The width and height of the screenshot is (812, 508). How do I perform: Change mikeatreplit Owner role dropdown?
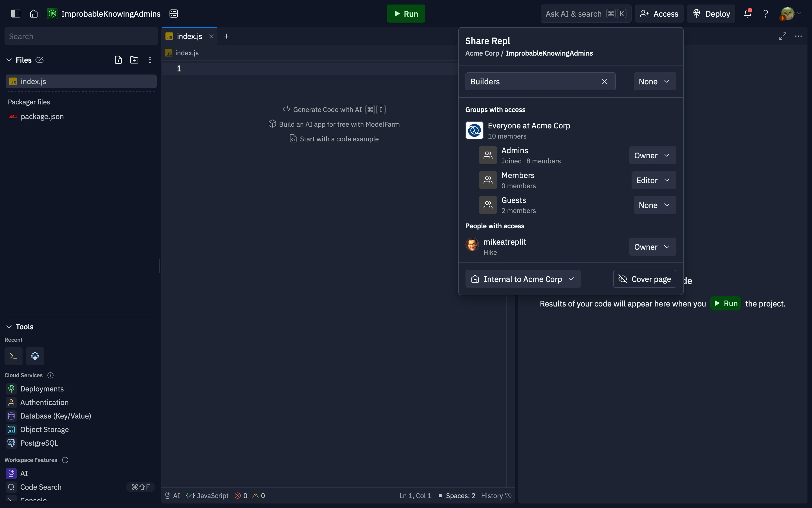click(x=652, y=247)
